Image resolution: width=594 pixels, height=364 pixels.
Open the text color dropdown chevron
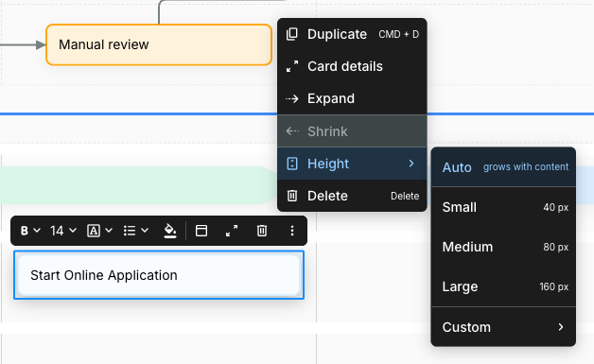(109, 231)
